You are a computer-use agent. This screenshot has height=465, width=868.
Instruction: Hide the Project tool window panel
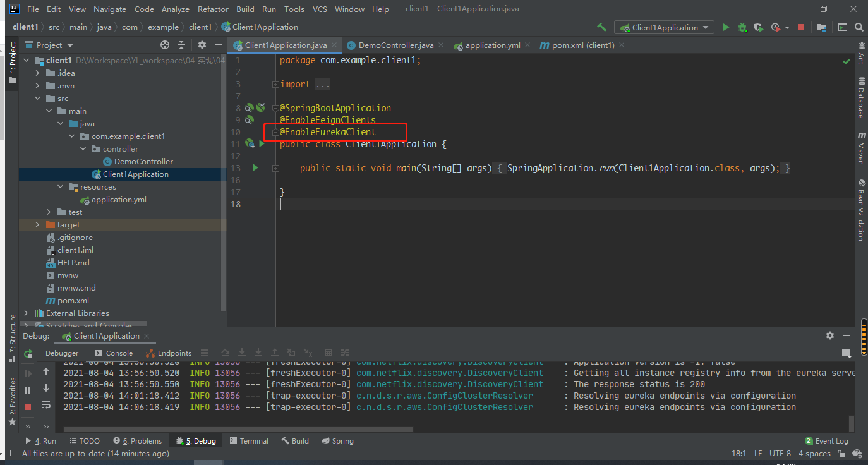[x=218, y=45]
